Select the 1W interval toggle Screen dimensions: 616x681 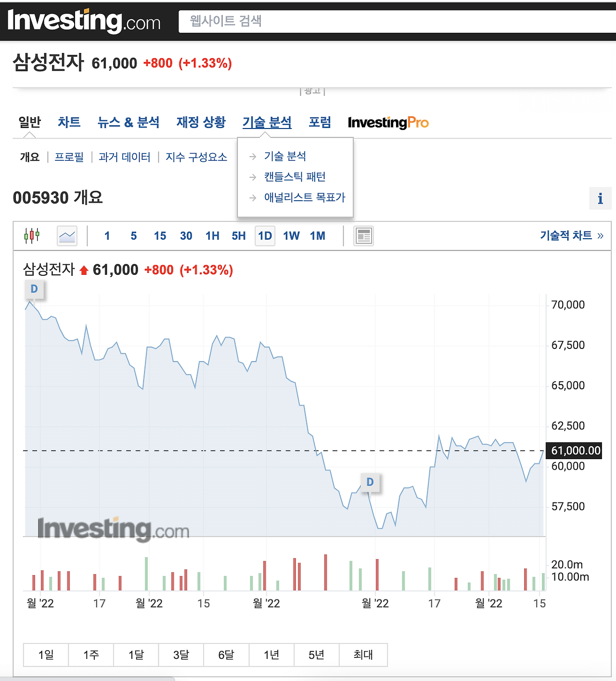point(291,236)
